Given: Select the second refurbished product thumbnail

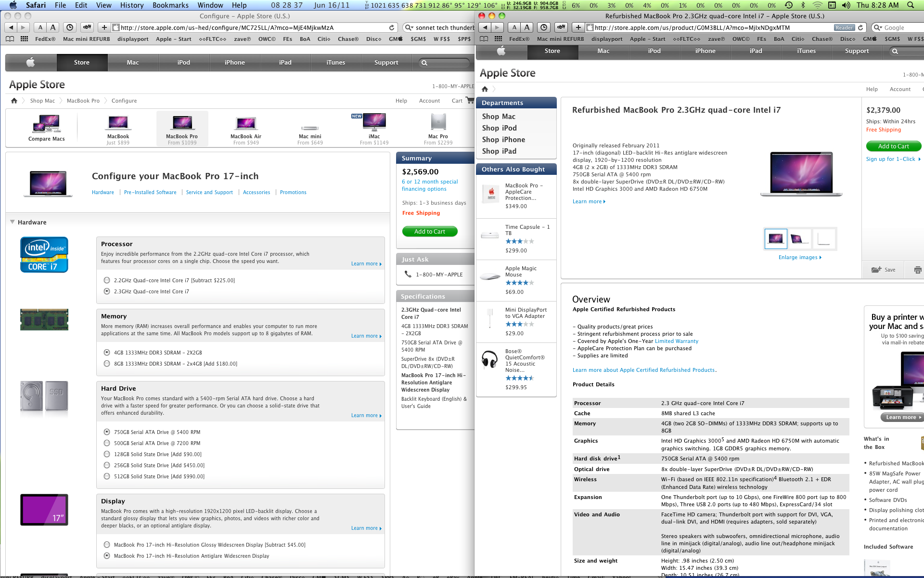Looking at the screenshot, I should point(799,238).
